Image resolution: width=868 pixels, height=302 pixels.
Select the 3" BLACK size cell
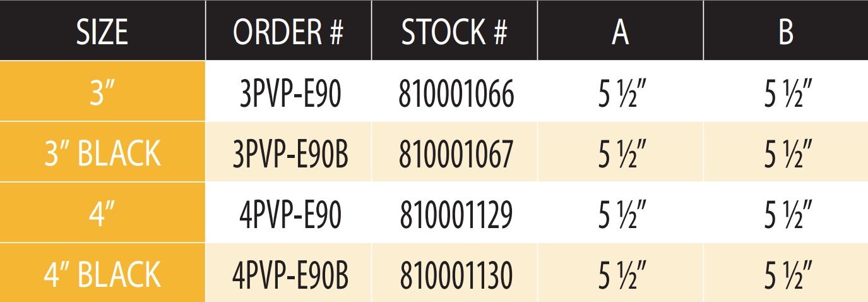102,154
